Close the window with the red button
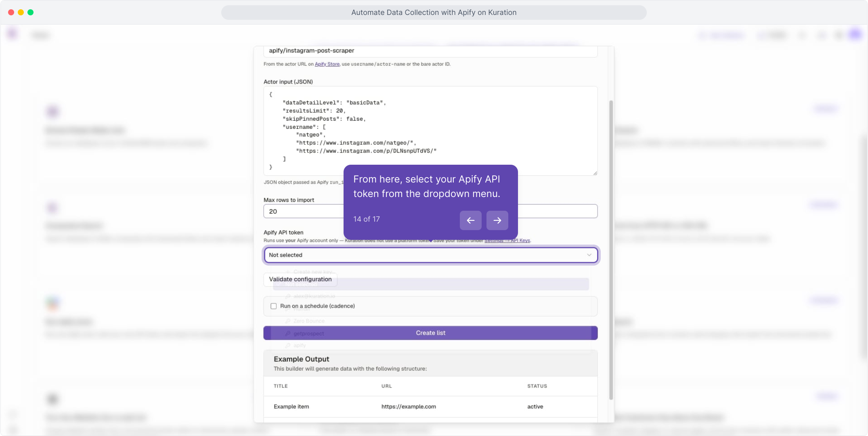 (x=11, y=13)
